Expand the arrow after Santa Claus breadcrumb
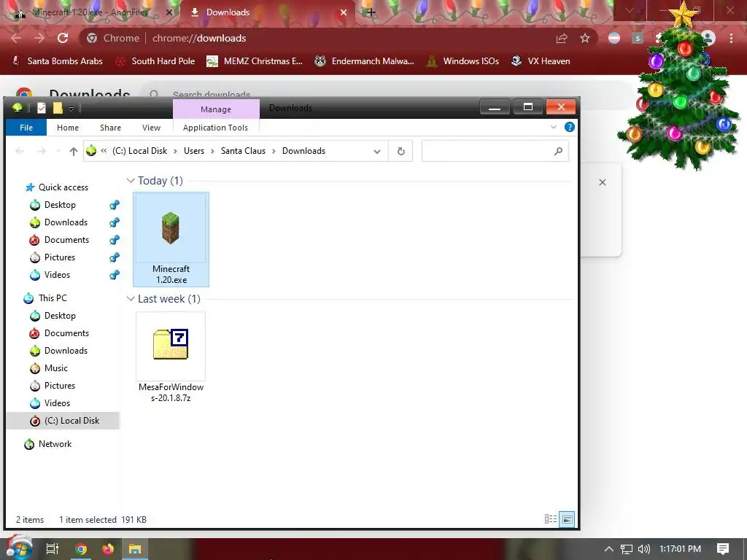The image size is (747, 560). (274, 151)
